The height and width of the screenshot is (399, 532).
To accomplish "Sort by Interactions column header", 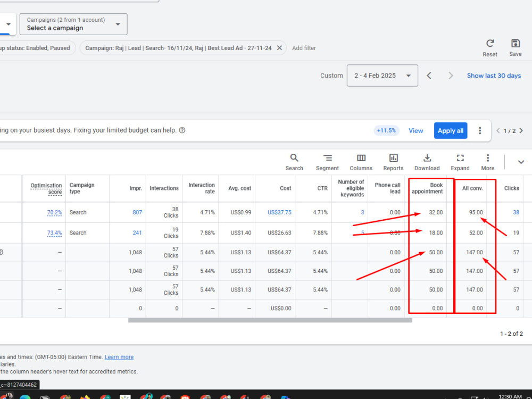I will 164,188.
